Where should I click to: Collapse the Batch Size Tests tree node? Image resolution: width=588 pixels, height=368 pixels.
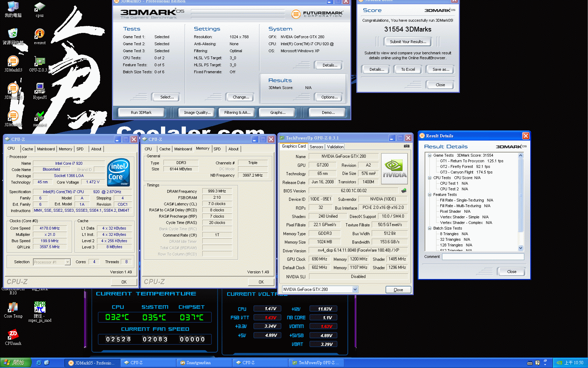point(429,228)
